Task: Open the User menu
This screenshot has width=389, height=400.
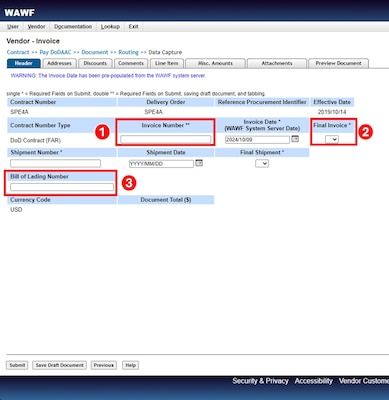Action: 13,27
